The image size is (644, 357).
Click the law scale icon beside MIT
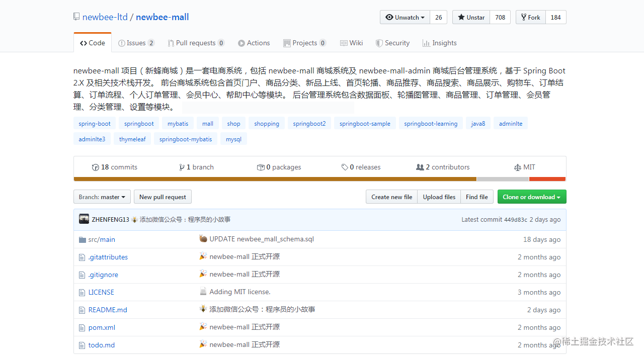coord(518,167)
